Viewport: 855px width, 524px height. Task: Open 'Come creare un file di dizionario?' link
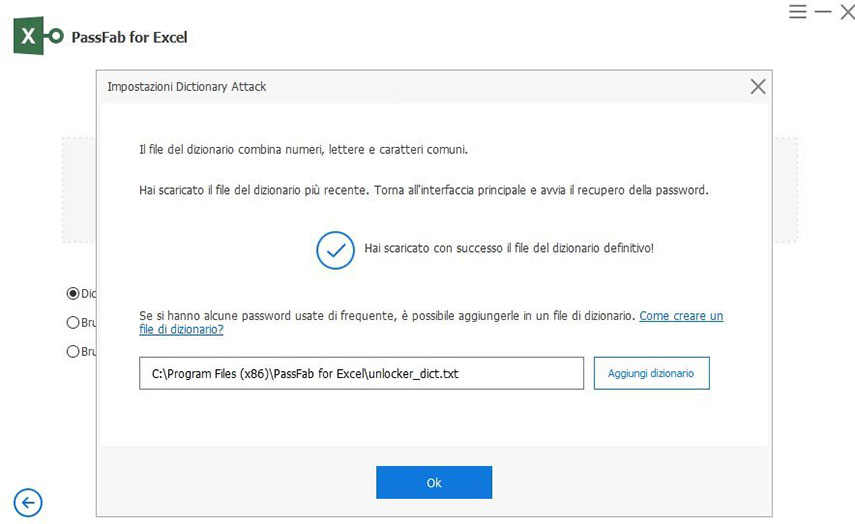tap(680, 316)
